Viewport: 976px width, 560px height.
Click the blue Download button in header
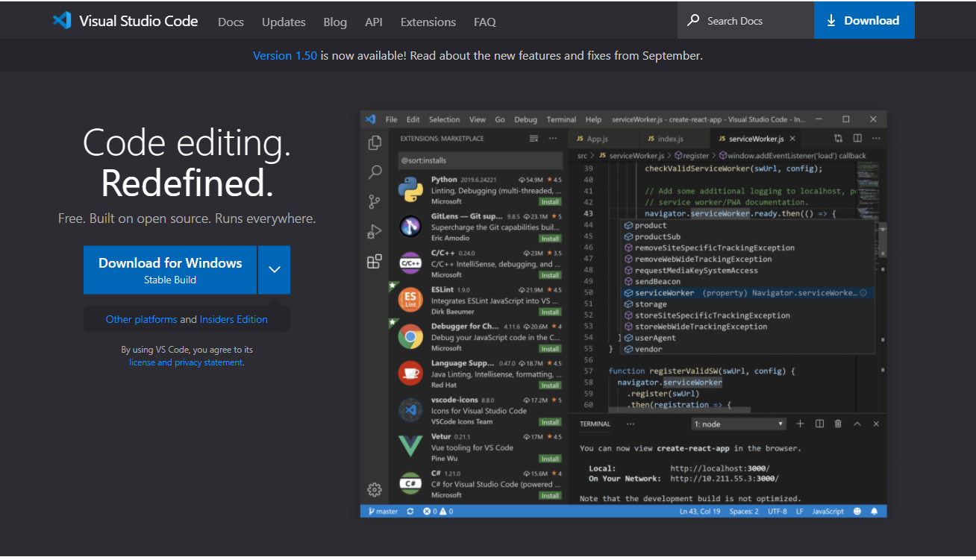click(x=864, y=21)
